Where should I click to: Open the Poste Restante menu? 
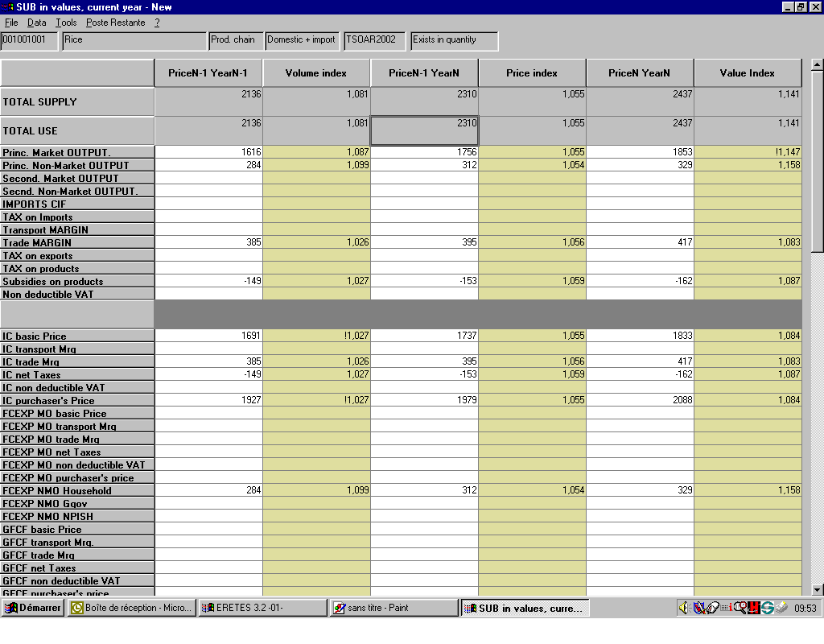tap(115, 23)
